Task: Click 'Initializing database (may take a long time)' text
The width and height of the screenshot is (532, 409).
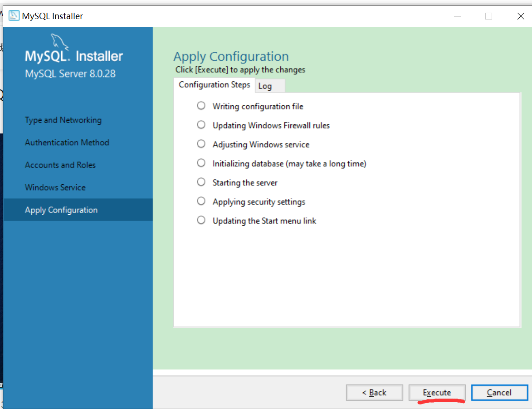Action: tap(289, 164)
